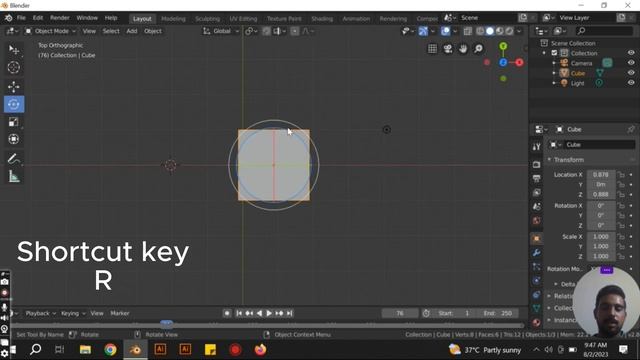Open the Object Mode dropdown

51,31
